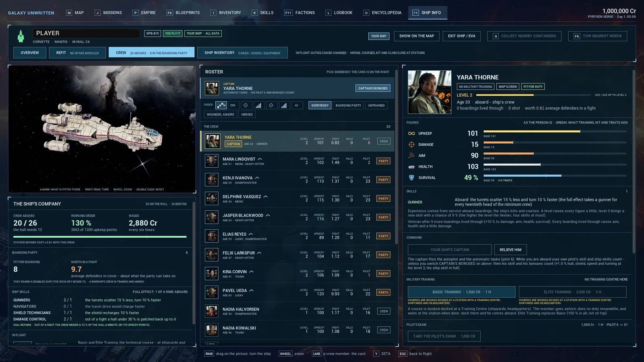Screen dimensions: 644x362
Task: Toggle Captain's Bonuses on
Action: pos(373,88)
